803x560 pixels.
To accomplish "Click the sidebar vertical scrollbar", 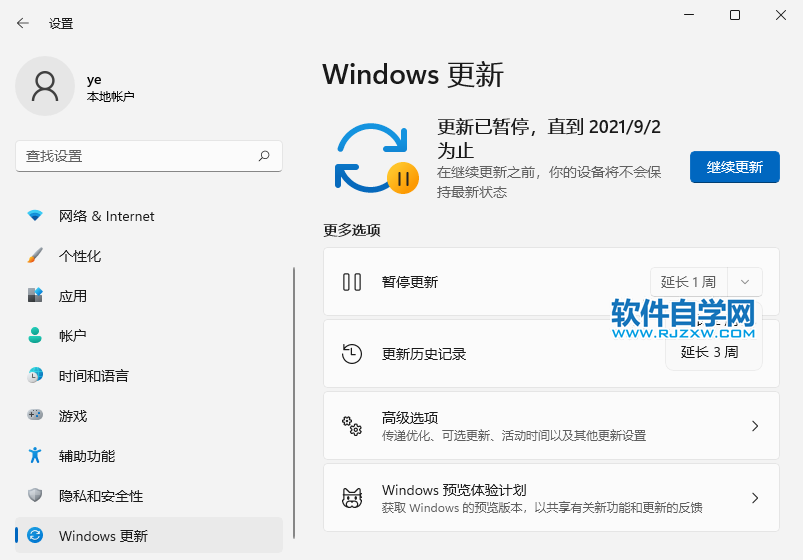I will pyautogui.click(x=294, y=403).
